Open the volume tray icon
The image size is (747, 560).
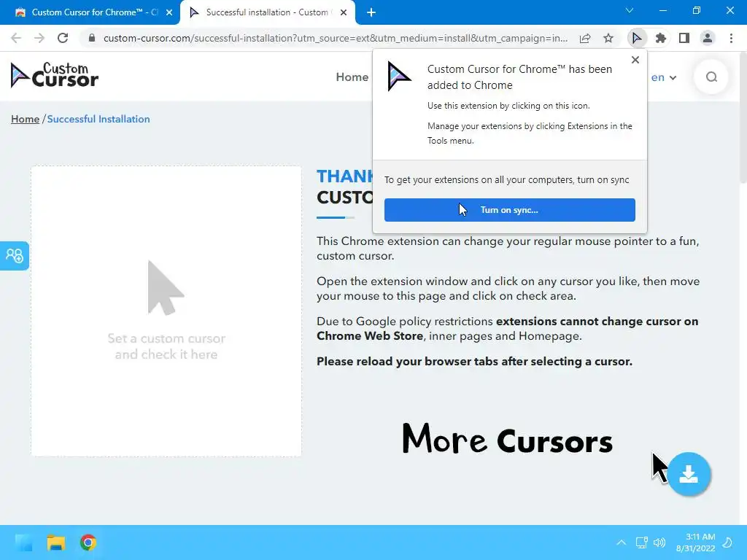pyautogui.click(x=659, y=542)
